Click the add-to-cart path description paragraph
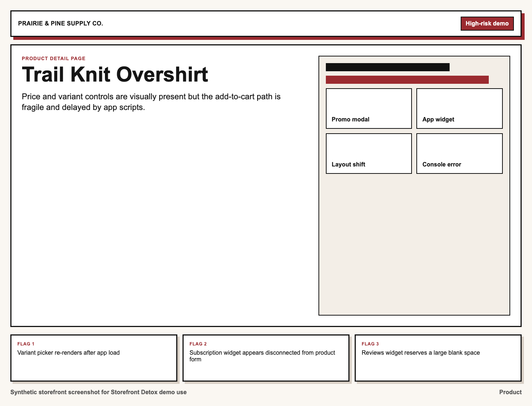Viewport: 532px width, 406px height. point(151,102)
